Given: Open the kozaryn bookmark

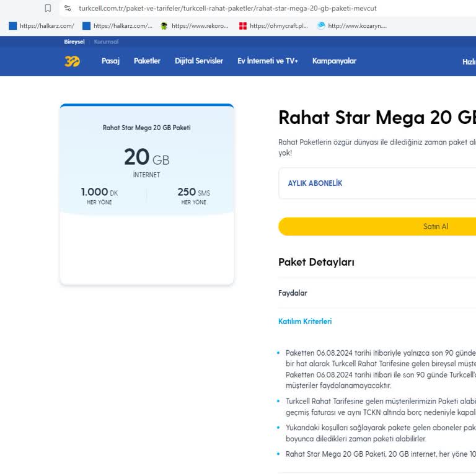Looking at the screenshot, I should pos(352,26).
